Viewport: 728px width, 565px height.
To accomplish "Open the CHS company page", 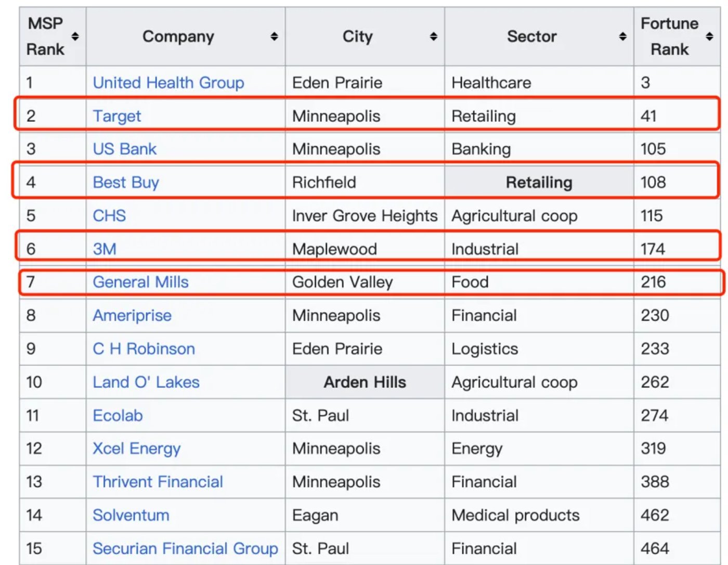I will click(109, 216).
